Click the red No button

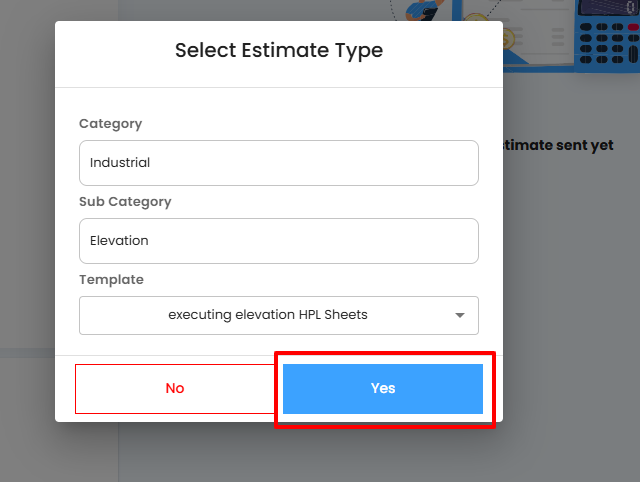(x=175, y=389)
